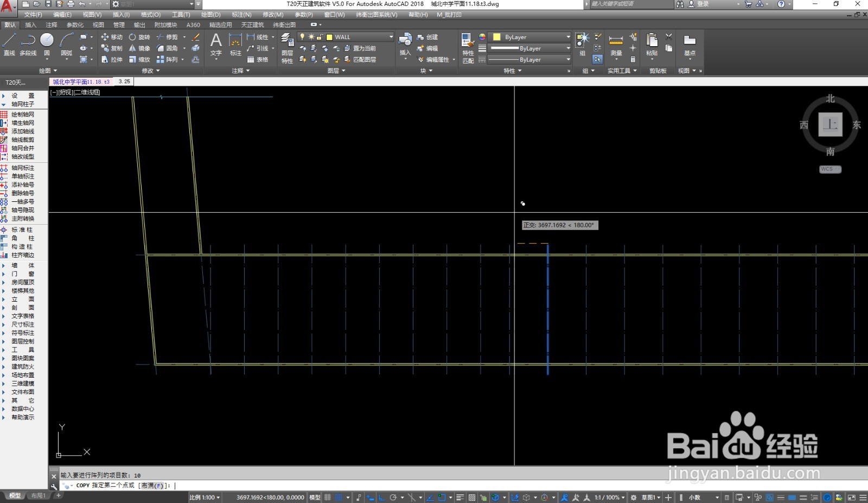Open the 绘图(D) menu

tap(210, 15)
